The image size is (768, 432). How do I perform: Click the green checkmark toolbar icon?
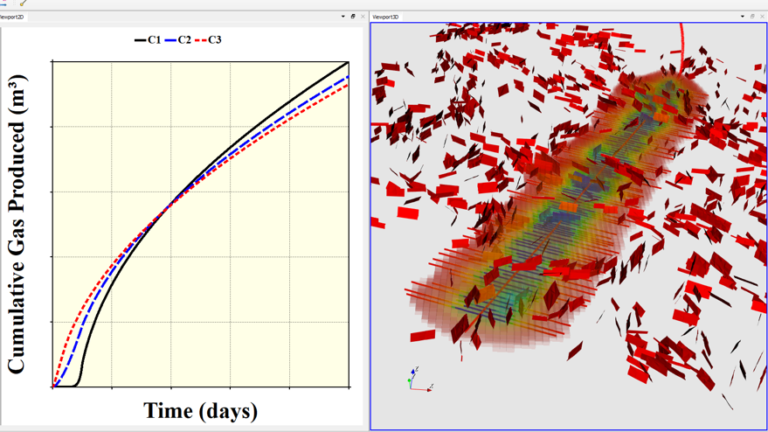coord(23,4)
